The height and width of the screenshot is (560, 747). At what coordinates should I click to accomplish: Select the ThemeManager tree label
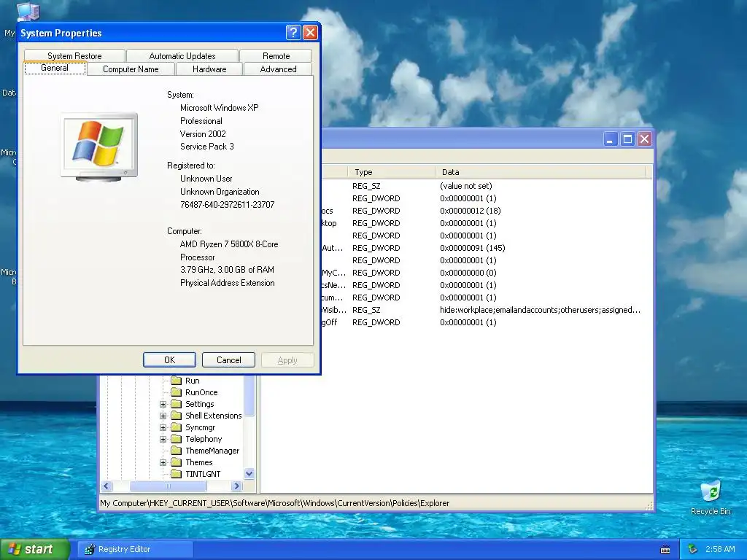tap(212, 451)
